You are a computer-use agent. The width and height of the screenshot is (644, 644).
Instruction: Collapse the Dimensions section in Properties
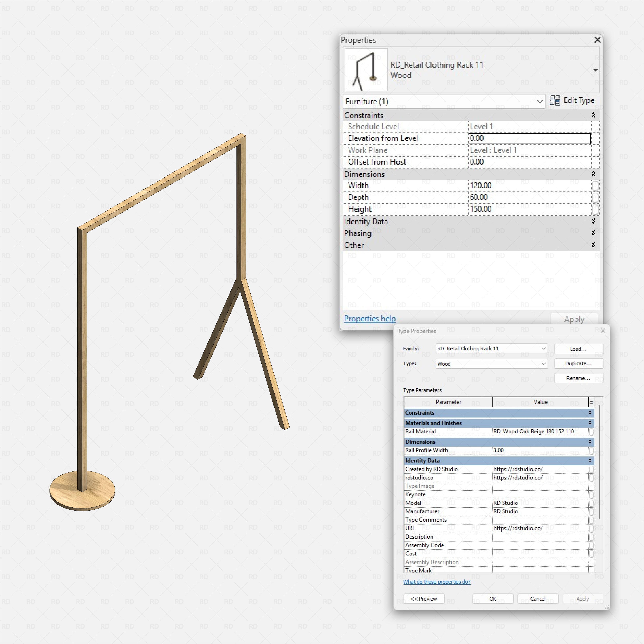(x=593, y=174)
